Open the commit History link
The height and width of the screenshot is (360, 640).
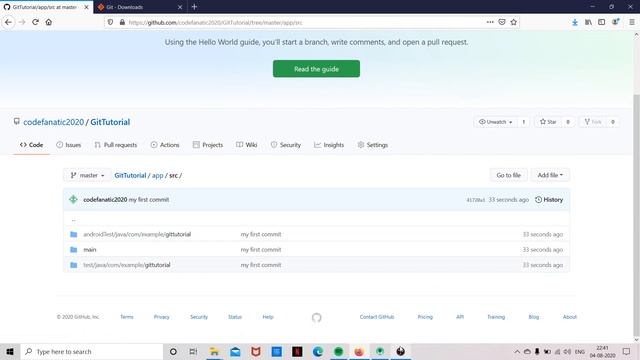pos(549,200)
